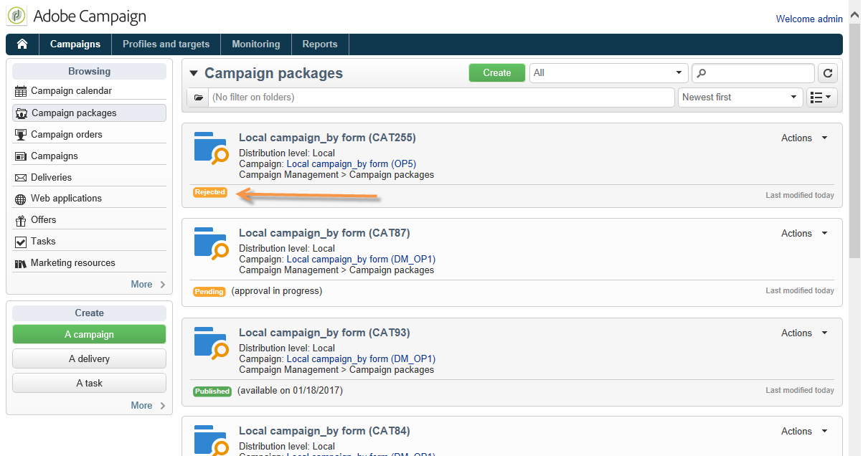868x456 pixels.
Task: Open Deliveries envelope icon
Action: tap(20, 177)
